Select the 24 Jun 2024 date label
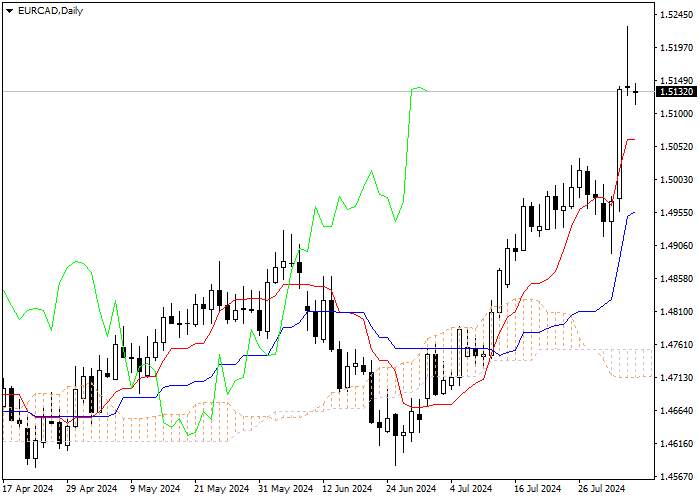This screenshot has width=700, height=500. [411, 489]
